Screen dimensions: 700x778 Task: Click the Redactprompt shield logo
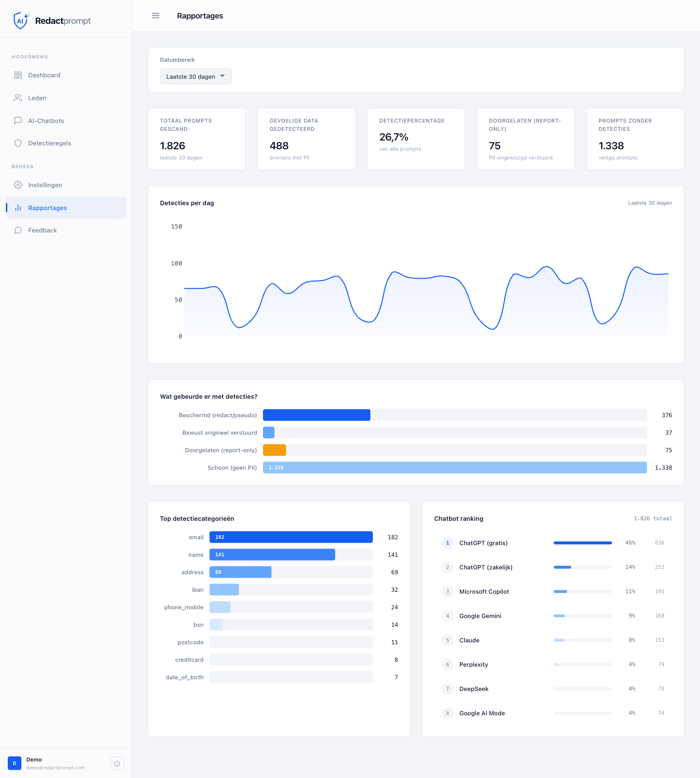(21, 20)
